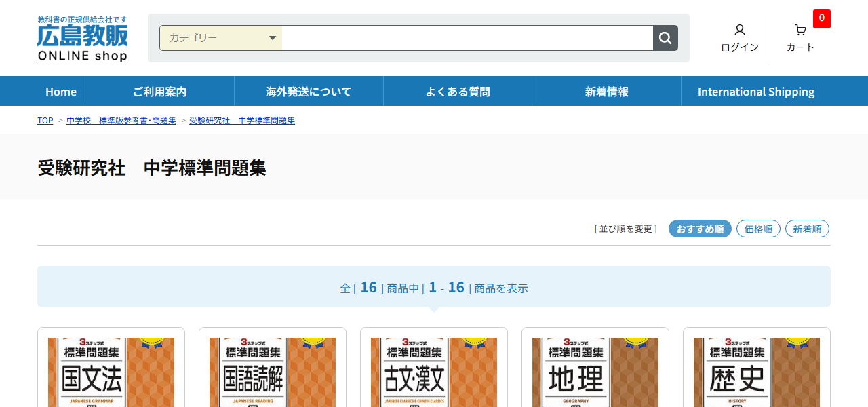The image size is (868, 407).
Task: Open the カテゴリー dropdown
Action: coord(221,38)
